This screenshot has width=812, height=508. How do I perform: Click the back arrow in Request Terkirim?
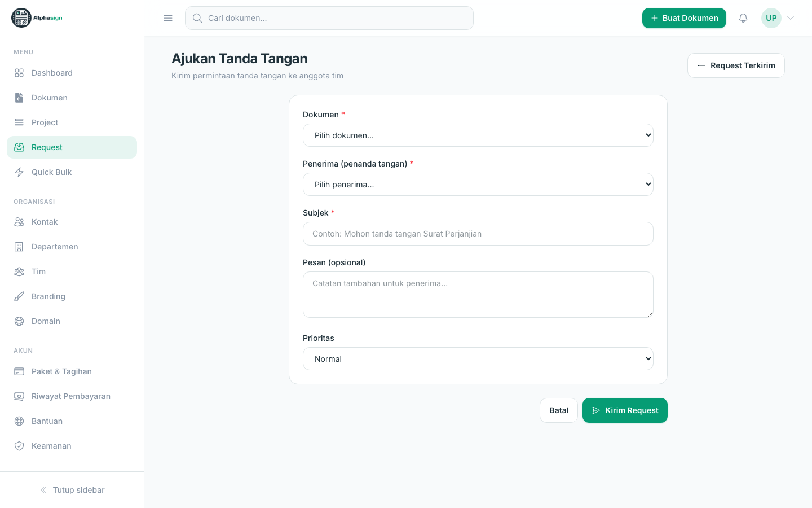[x=701, y=65]
